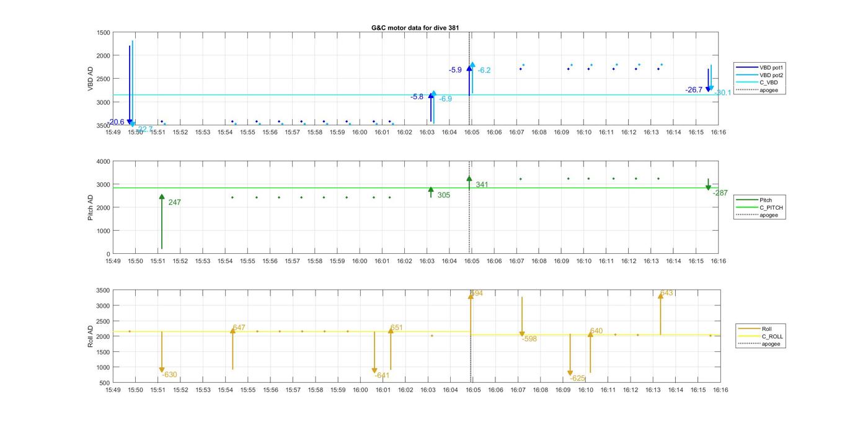Click the '-287' pitch data label
868x430 pixels.
pos(720,193)
